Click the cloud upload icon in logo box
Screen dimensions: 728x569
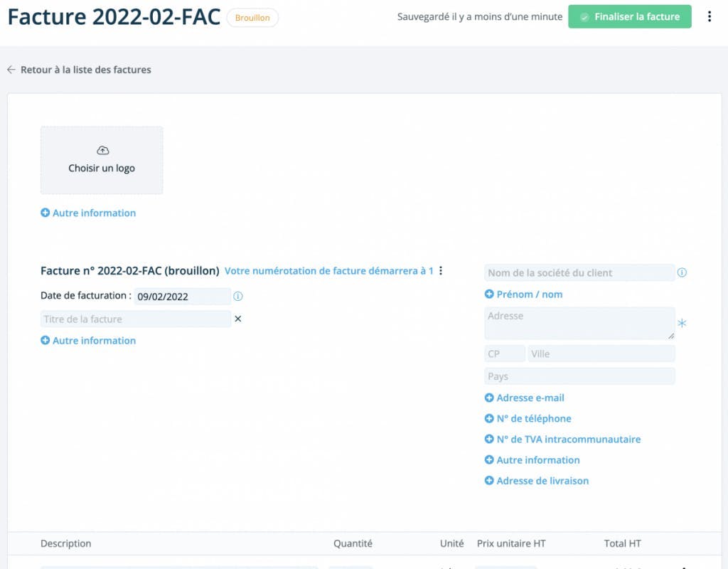point(102,151)
